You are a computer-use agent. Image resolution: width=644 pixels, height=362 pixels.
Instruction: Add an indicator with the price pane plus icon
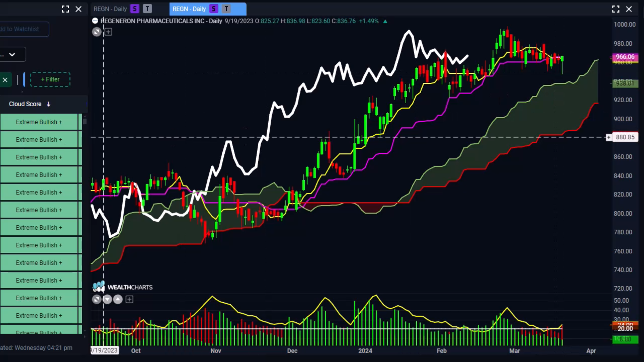[108, 32]
